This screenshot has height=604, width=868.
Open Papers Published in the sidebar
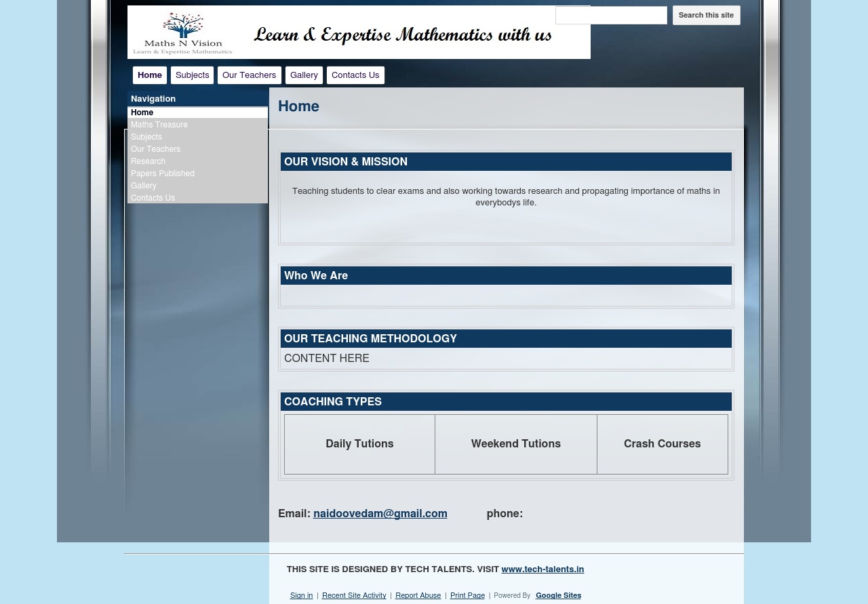pos(163,174)
